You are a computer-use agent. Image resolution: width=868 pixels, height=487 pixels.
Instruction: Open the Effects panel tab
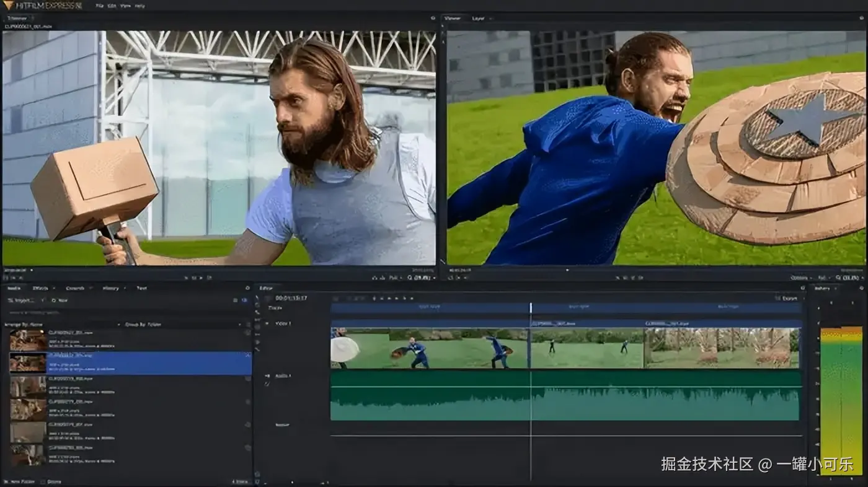pos(40,288)
